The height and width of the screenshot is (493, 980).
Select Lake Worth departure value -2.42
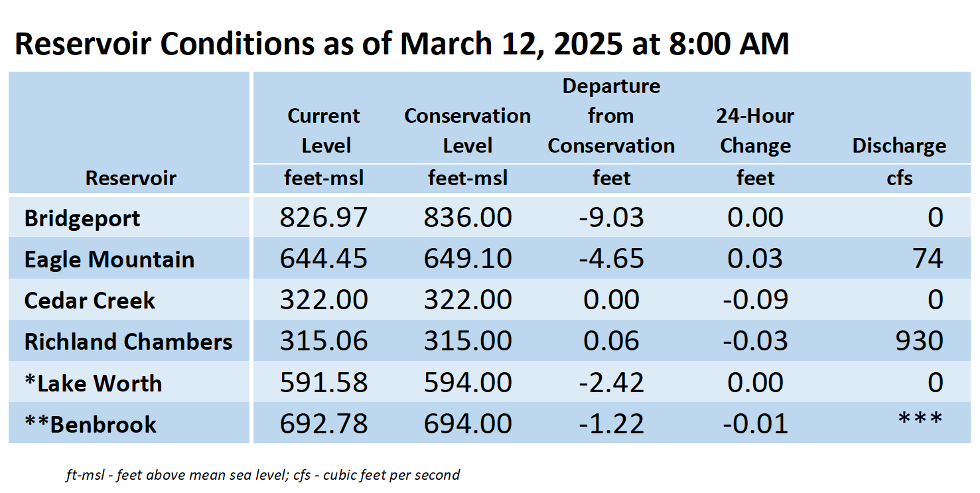pos(611,382)
